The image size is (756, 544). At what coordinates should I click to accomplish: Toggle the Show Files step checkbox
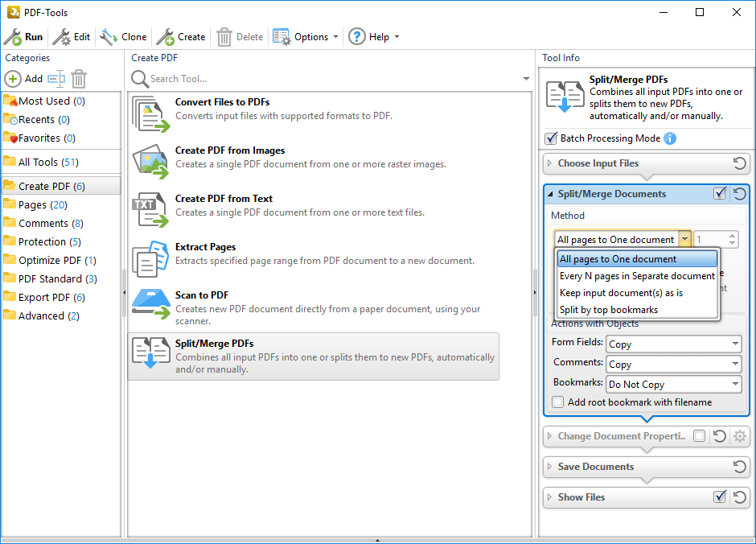[x=720, y=497]
